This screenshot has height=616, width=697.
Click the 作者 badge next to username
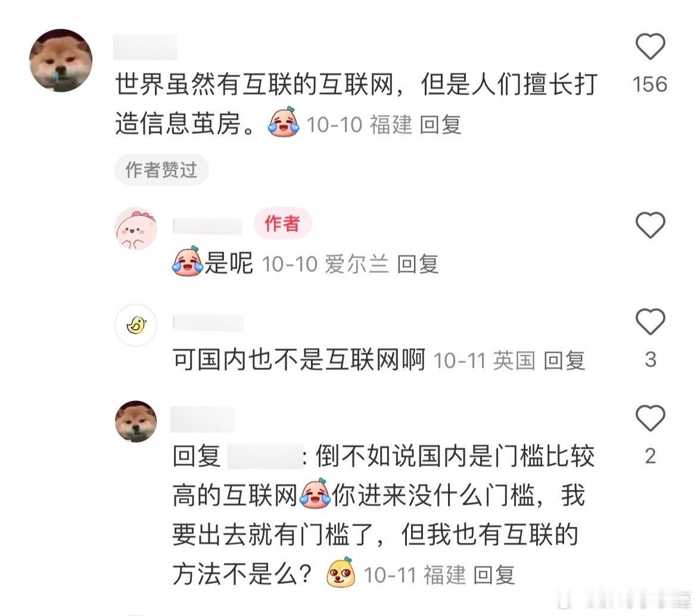point(282,223)
